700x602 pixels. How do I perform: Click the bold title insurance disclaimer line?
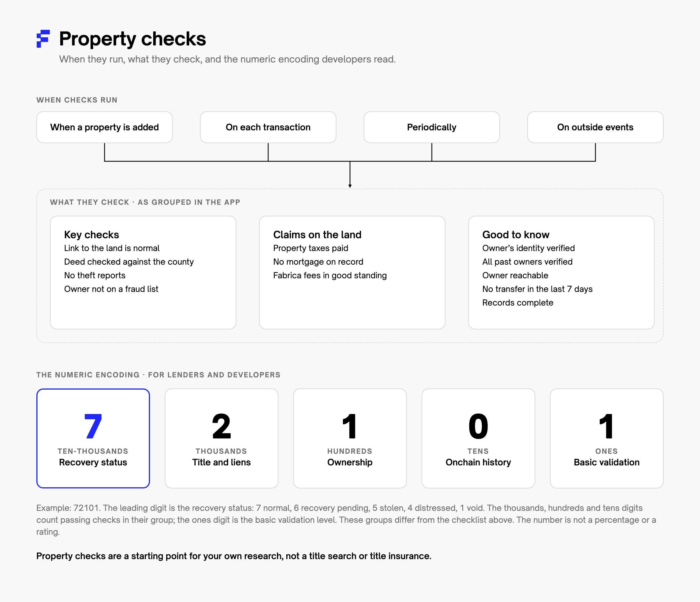click(x=234, y=556)
